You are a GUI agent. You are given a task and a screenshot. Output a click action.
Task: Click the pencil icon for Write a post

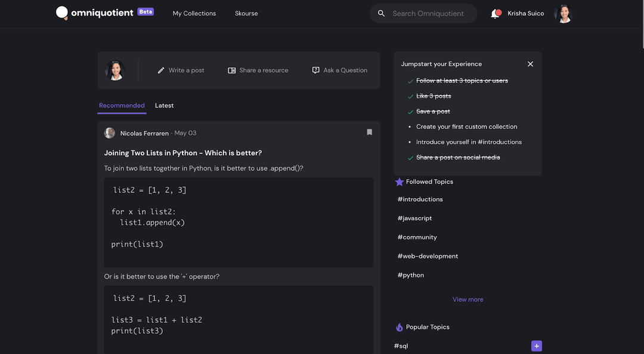[161, 70]
